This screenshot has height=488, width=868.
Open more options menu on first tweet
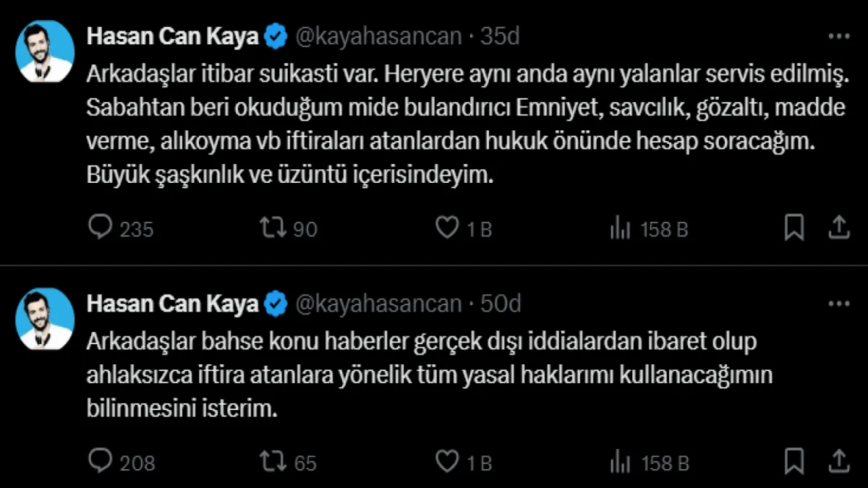[838, 37]
